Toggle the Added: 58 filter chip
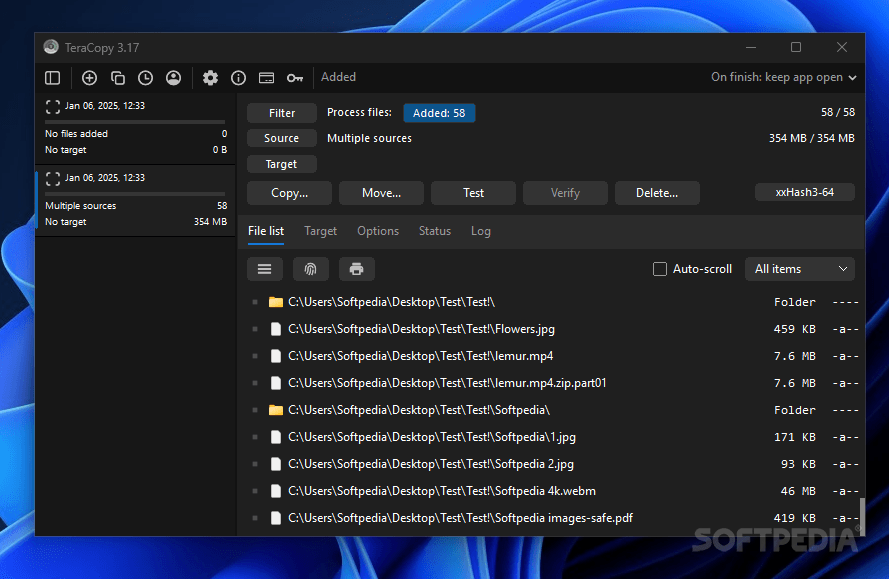The image size is (889, 579). (439, 112)
